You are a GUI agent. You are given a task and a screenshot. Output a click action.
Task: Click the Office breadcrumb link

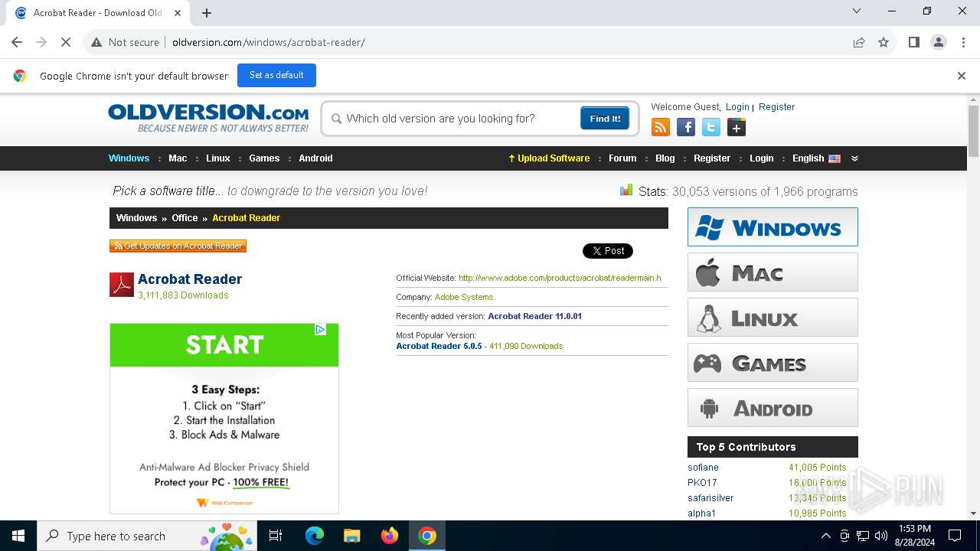click(x=185, y=218)
